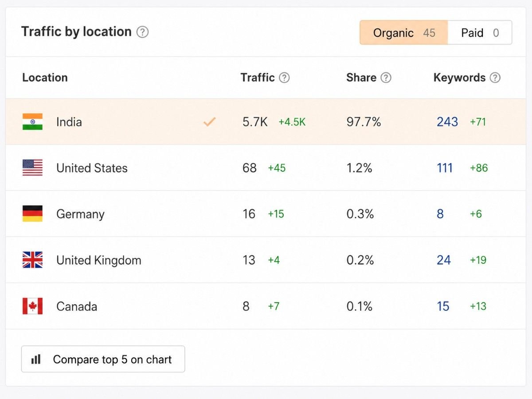532x399 pixels.
Task: Open help icon beside Traffic by location
Action: coord(142,32)
